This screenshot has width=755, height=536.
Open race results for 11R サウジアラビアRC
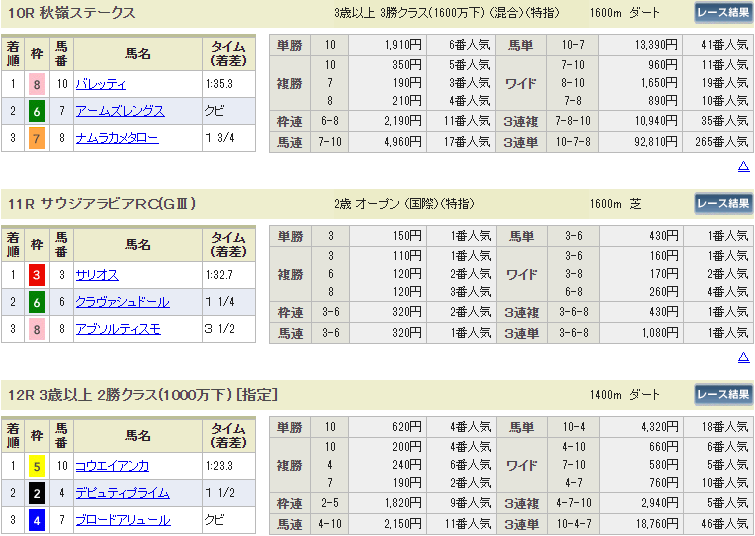click(x=723, y=204)
